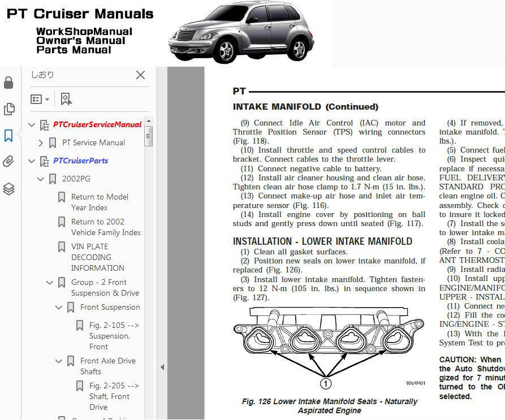
Task: Select Group - 2 Front Suspension & Drive bookmark
Action: [x=105, y=287]
